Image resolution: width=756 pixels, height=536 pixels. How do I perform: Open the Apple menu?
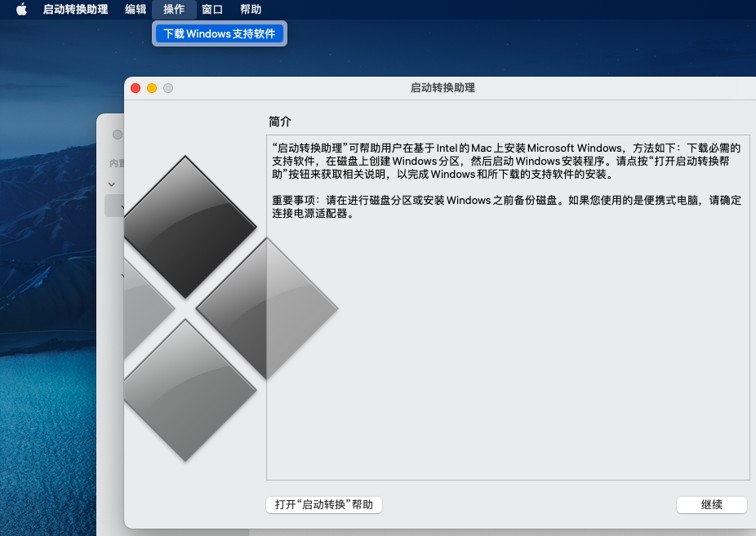coord(21,9)
